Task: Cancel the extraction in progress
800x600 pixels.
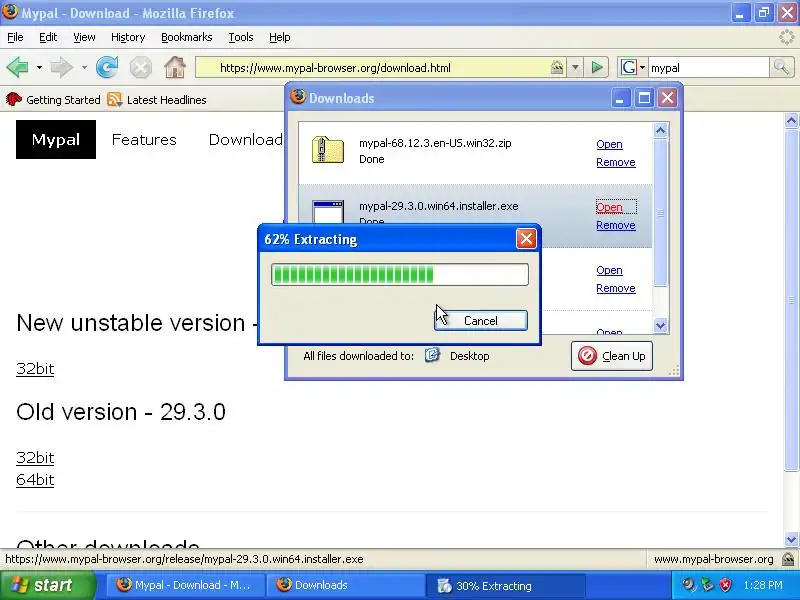Action: coord(481,320)
